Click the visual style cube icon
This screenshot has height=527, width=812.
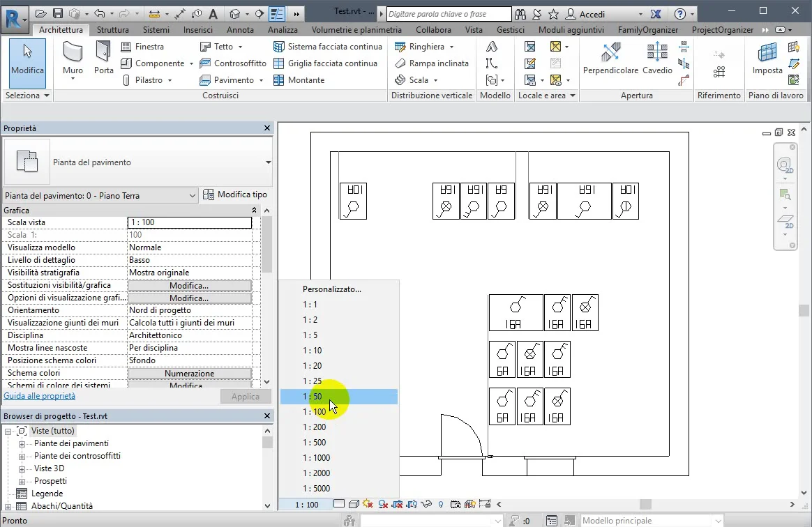pyautogui.click(x=354, y=504)
